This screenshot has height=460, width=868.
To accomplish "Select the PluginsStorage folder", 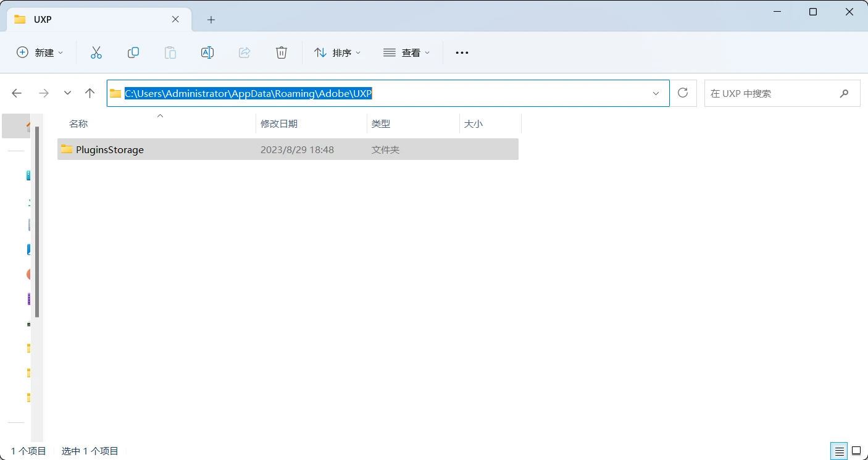I will pyautogui.click(x=110, y=149).
